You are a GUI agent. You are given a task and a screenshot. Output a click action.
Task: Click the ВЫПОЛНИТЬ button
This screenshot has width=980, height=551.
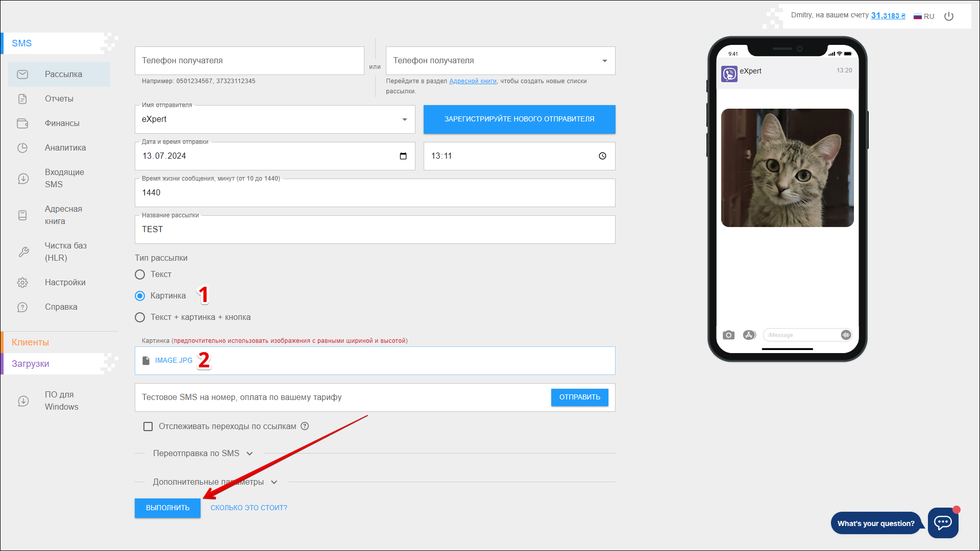(167, 508)
